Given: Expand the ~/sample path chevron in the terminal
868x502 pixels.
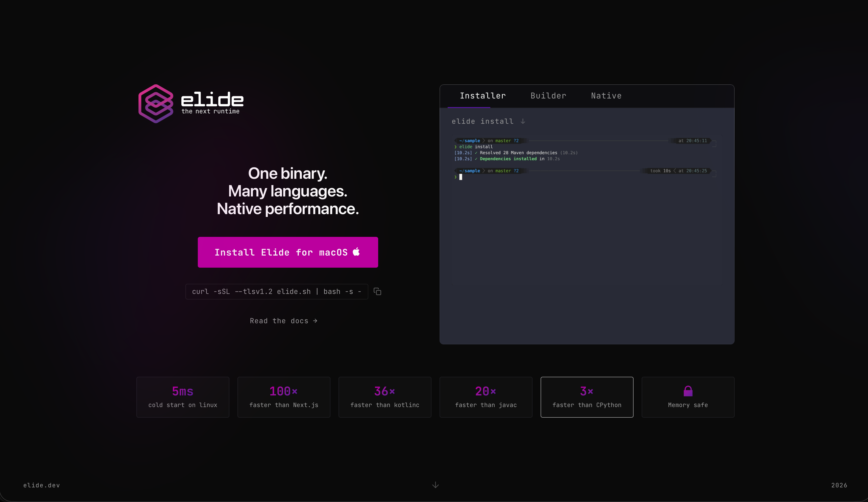Looking at the screenshot, I should point(484,140).
